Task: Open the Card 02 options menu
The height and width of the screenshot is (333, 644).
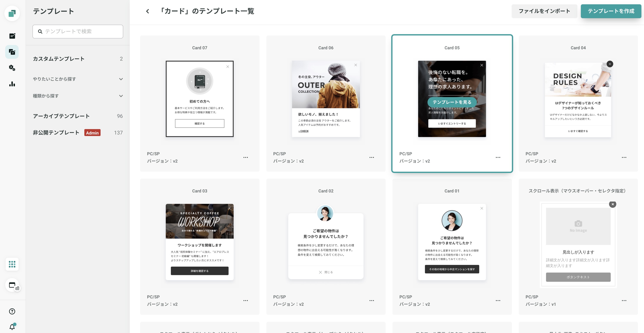Action: [372, 301]
